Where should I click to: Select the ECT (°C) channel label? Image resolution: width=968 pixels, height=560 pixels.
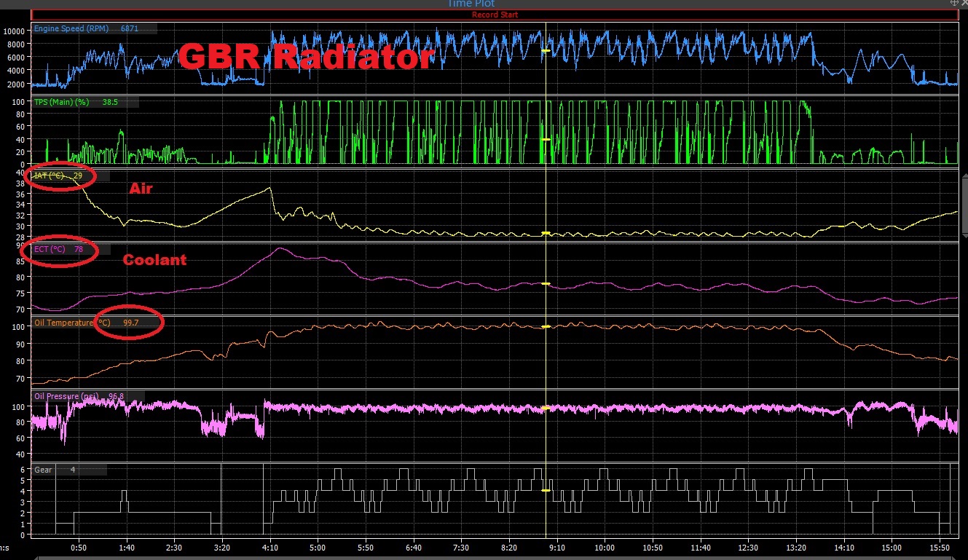click(x=50, y=249)
